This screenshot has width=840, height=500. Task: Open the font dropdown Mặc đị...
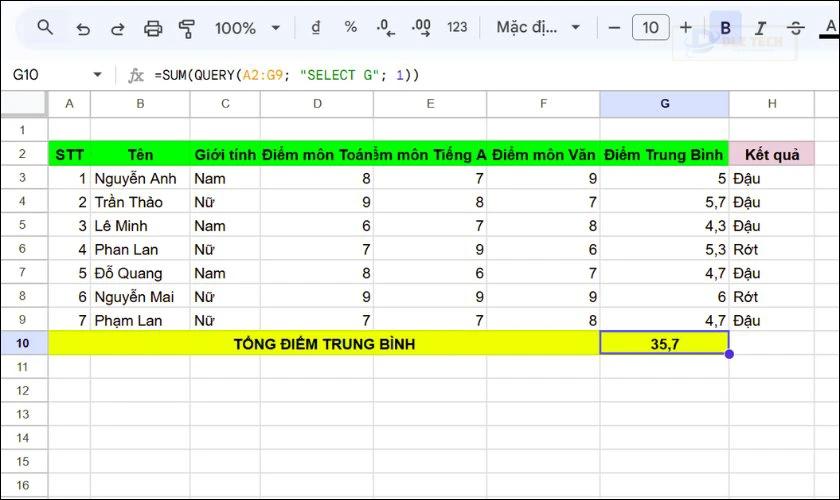(538, 27)
